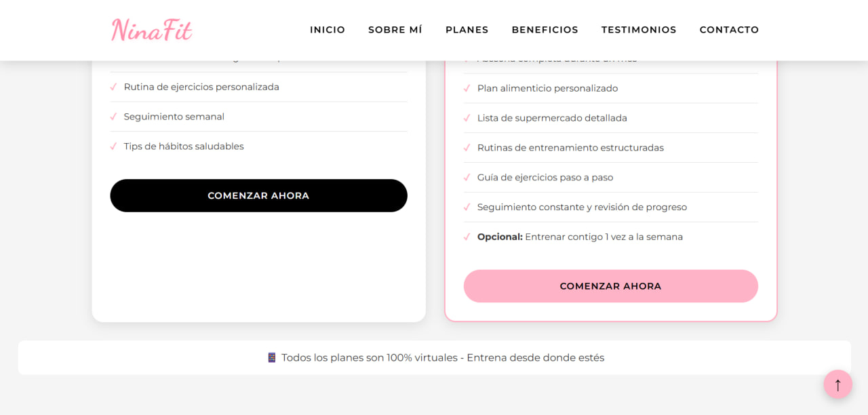The image size is (868, 415).
Task: Click the checkmark beside 'Tips de hábitos saludables'
Action: click(x=114, y=146)
